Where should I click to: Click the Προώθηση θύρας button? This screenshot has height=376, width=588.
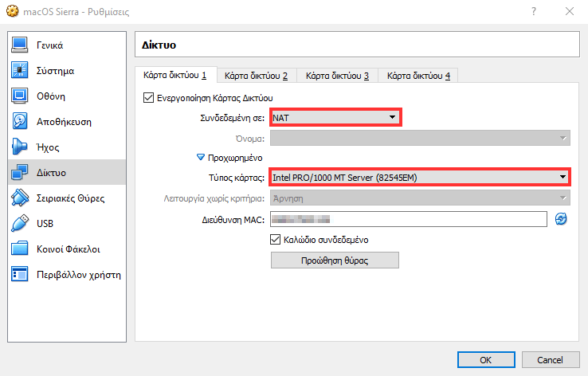(x=335, y=260)
